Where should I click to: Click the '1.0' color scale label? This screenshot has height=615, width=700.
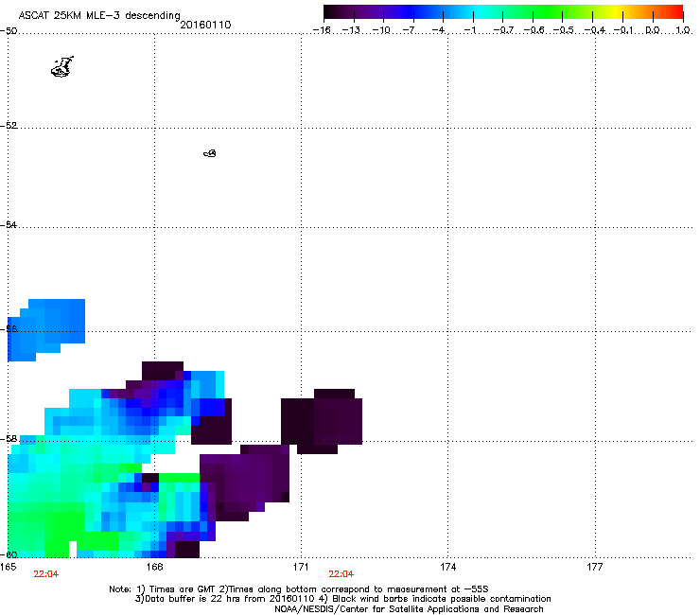(x=683, y=30)
